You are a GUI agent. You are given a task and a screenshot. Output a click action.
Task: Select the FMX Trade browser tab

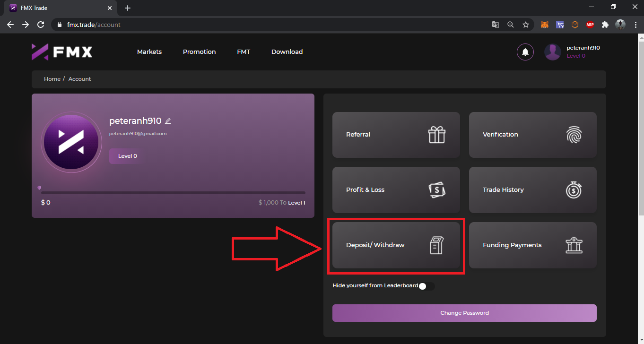point(61,8)
